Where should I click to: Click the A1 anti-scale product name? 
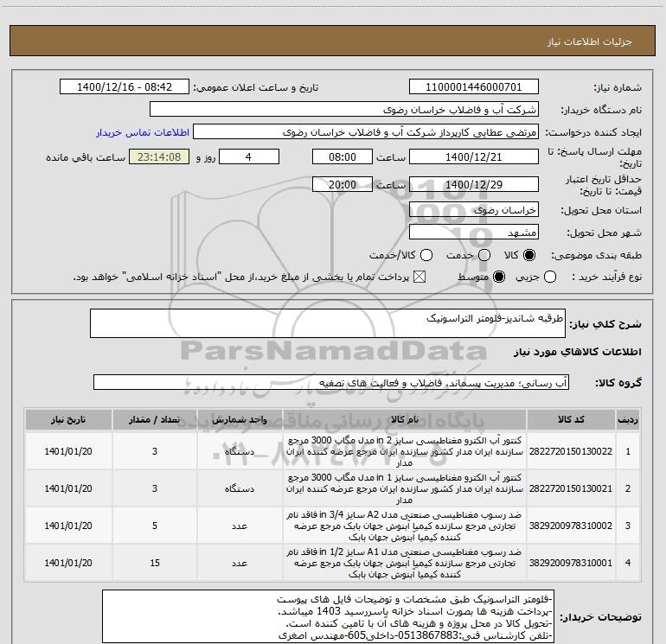[405, 563]
